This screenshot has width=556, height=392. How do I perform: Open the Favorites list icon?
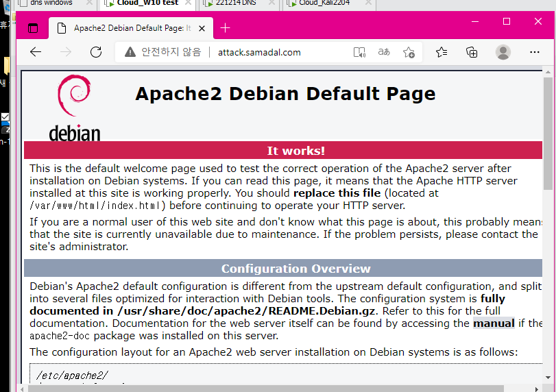click(442, 52)
